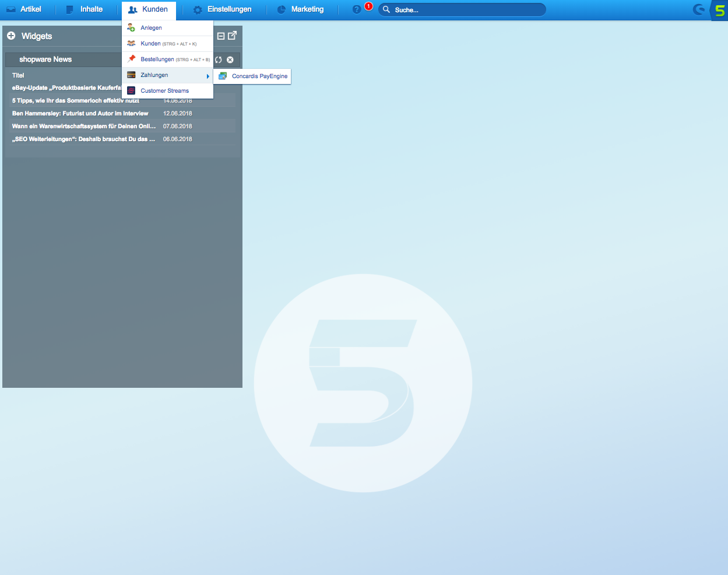Viewport: 728px width, 575px height.
Task: Click the green Shopware 5 logo
Action: coord(720,10)
